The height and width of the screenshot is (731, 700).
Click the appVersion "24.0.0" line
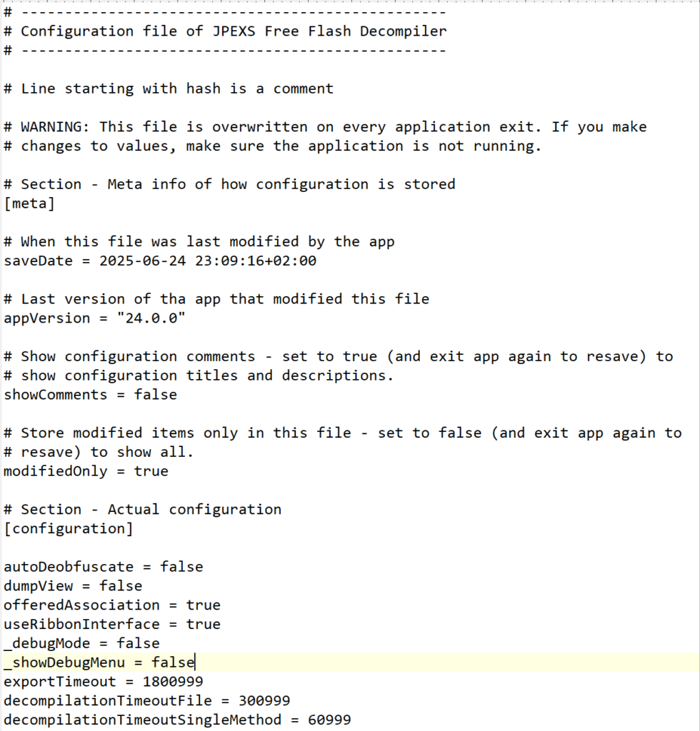[x=94, y=318]
